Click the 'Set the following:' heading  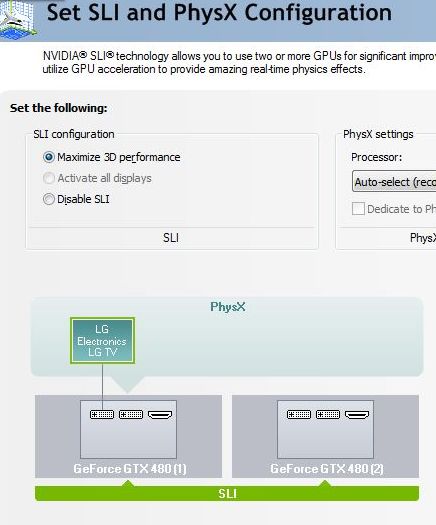[59, 108]
